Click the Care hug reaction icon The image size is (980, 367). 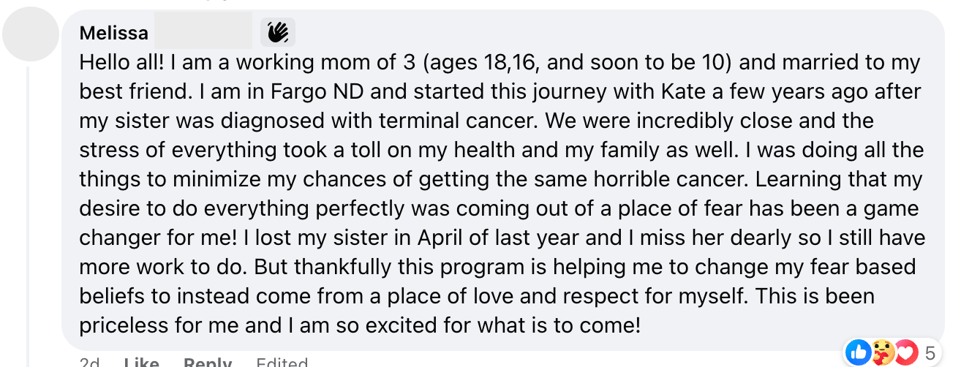point(882,354)
